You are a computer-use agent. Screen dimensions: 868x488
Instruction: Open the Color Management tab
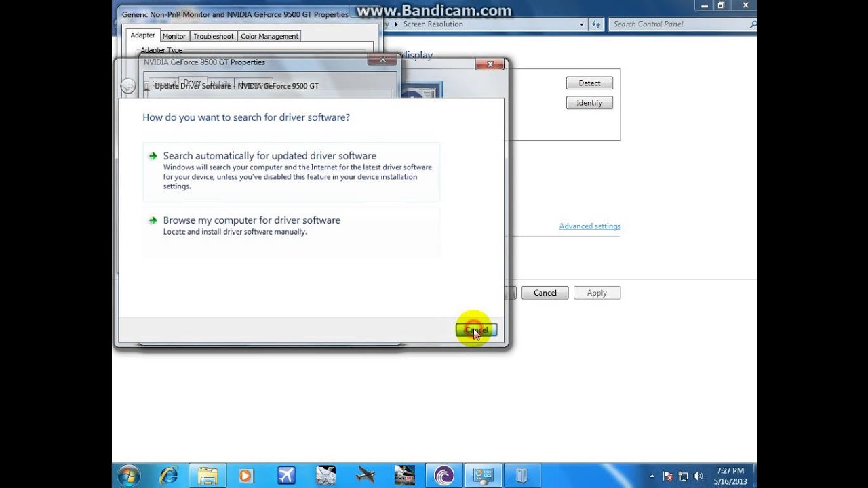click(x=269, y=36)
